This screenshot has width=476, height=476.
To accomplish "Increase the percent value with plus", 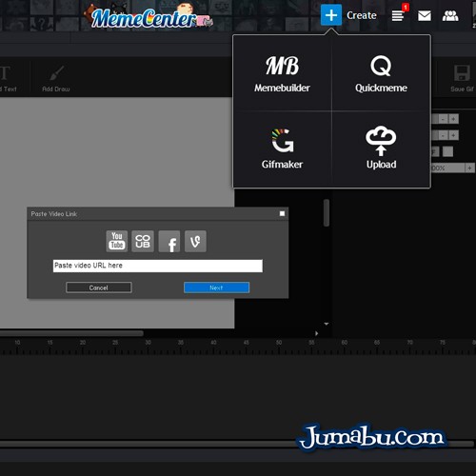I will click(469, 168).
